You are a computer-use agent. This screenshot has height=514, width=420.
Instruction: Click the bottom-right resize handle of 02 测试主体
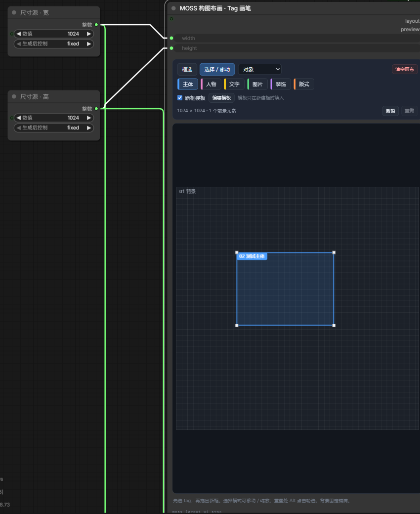[334, 325]
